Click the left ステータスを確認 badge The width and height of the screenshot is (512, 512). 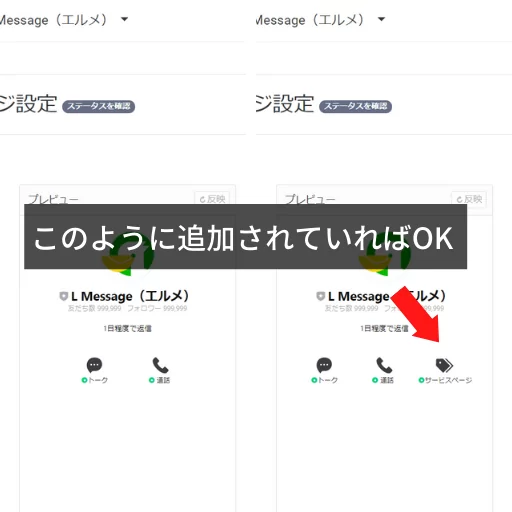(x=99, y=106)
